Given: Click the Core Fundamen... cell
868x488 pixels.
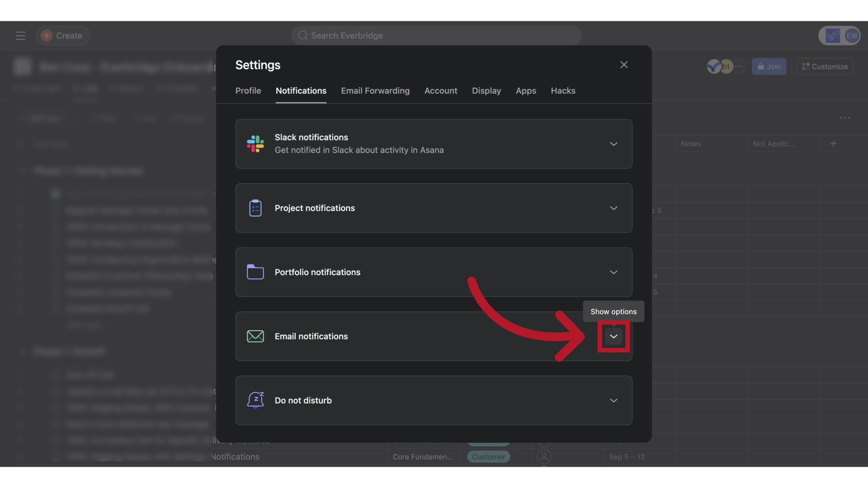Looking at the screenshot, I should click(423, 457).
